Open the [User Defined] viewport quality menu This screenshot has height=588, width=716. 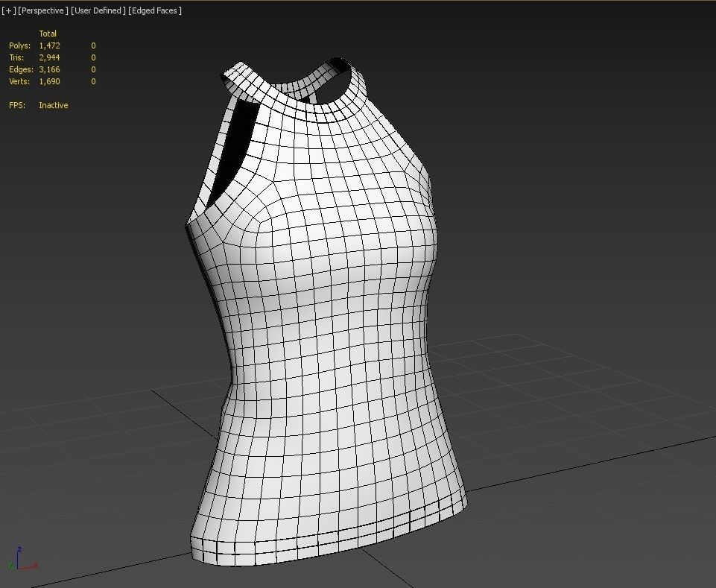pyautogui.click(x=98, y=10)
